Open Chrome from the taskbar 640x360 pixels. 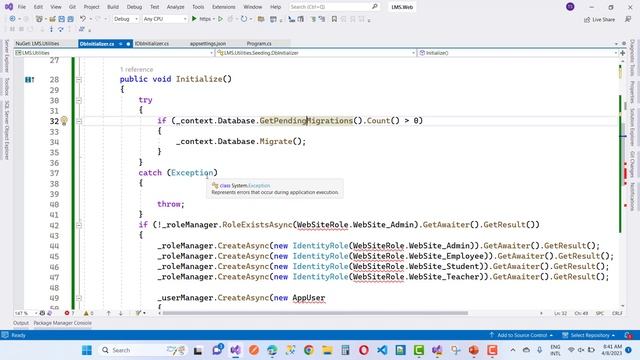pos(309,350)
